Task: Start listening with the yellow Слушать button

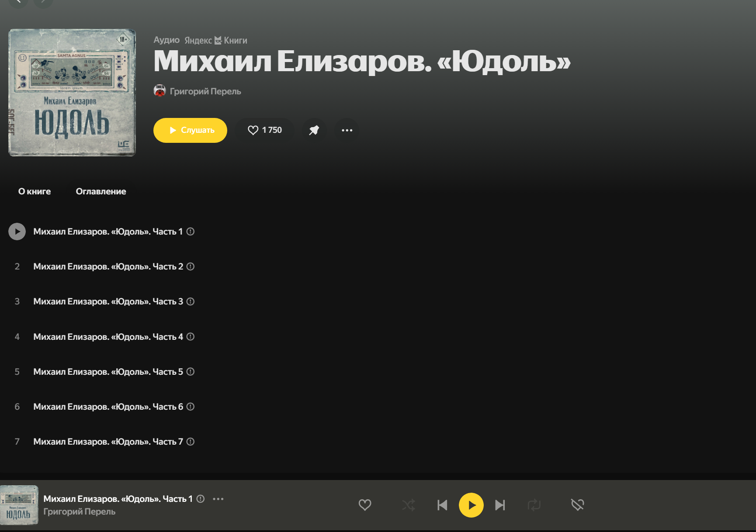Action: (190, 130)
